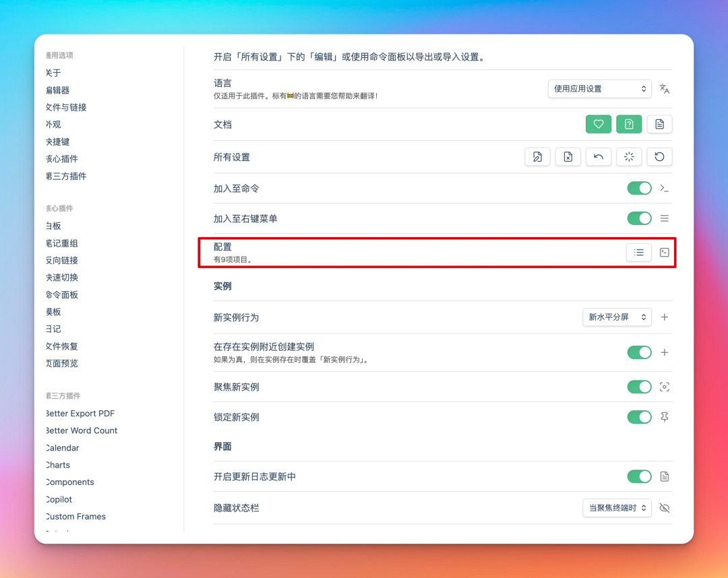Viewport: 728px width, 578px height.
Task: Click the green heart donate button
Action: pos(599,124)
